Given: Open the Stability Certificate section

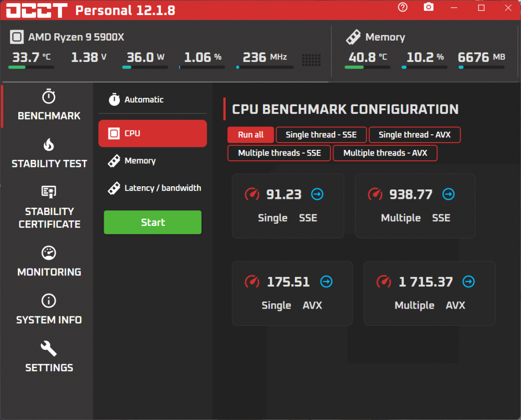Looking at the screenshot, I should (x=49, y=207).
